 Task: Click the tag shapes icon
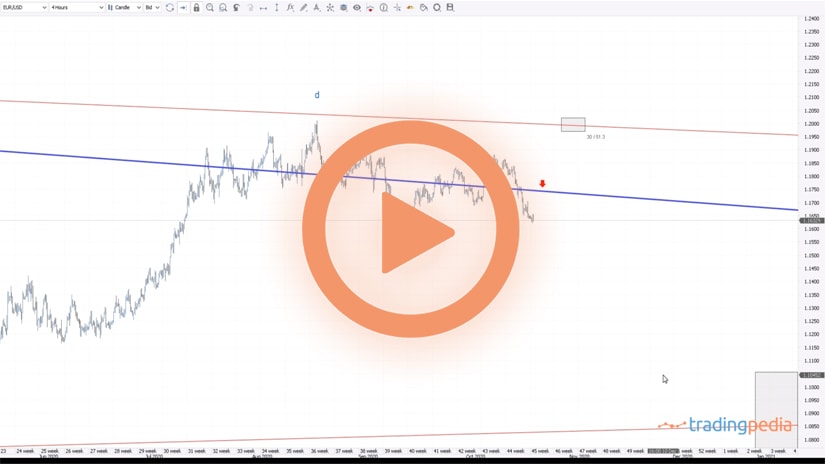[424, 7]
